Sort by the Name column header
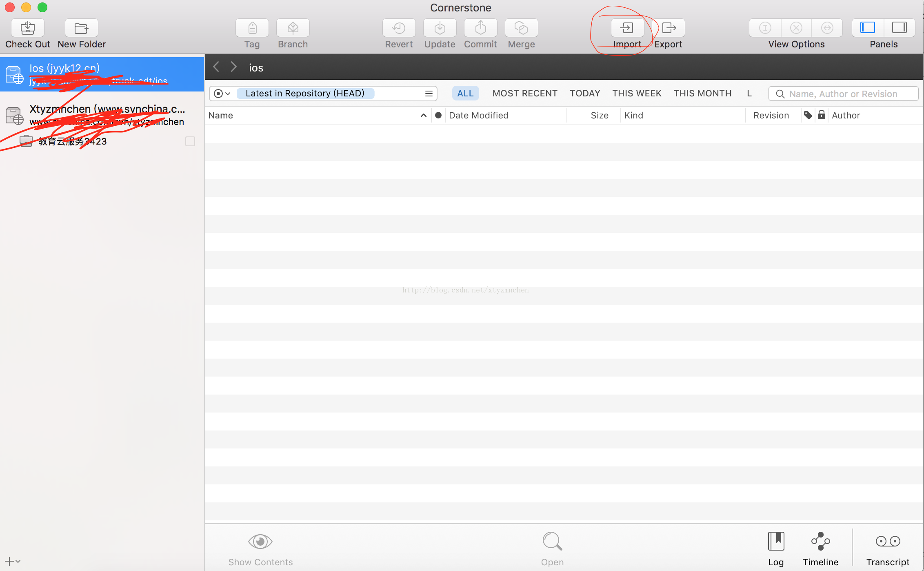This screenshot has height=571, width=924. pyautogui.click(x=318, y=116)
